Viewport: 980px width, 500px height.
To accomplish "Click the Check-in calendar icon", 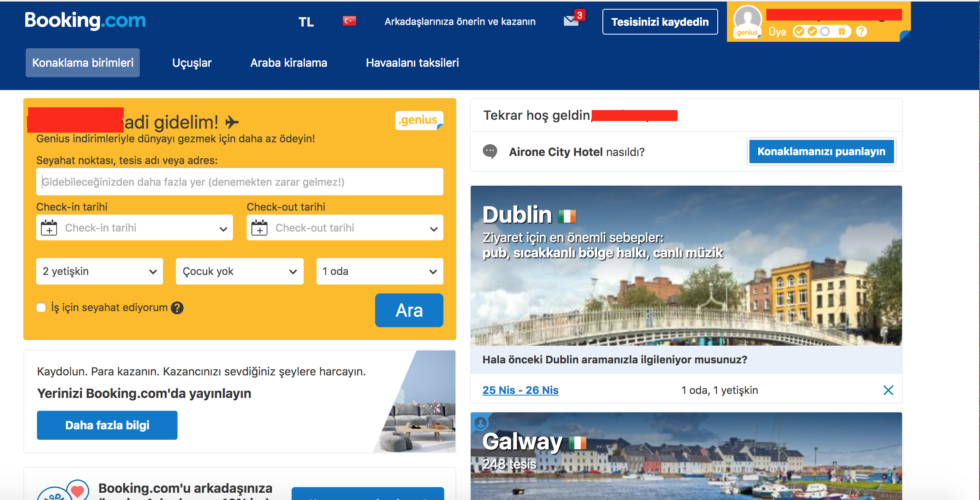I will click(x=49, y=228).
